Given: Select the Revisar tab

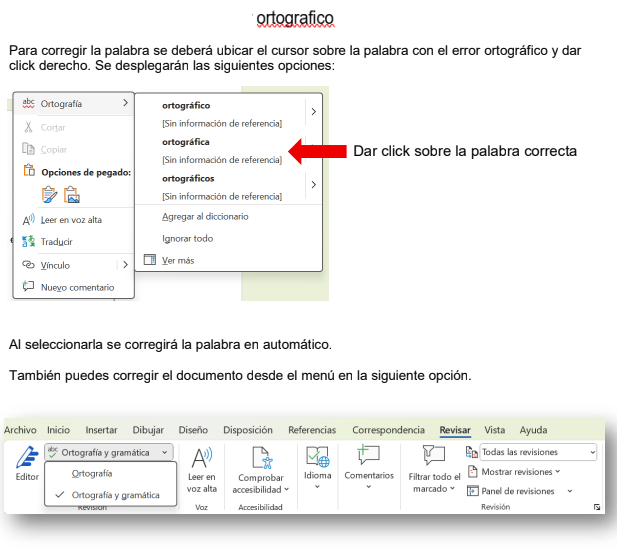Looking at the screenshot, I should (455, 430).
